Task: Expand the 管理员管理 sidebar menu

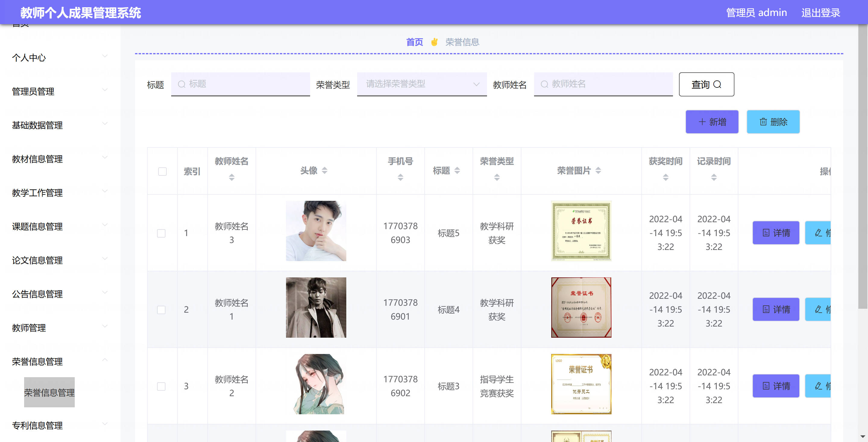Action: [x=60, y=91]
